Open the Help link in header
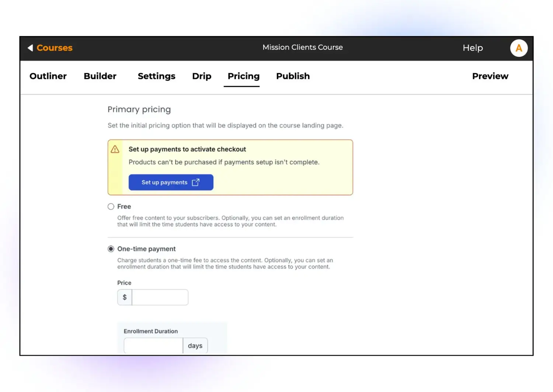 coord(473,48)
